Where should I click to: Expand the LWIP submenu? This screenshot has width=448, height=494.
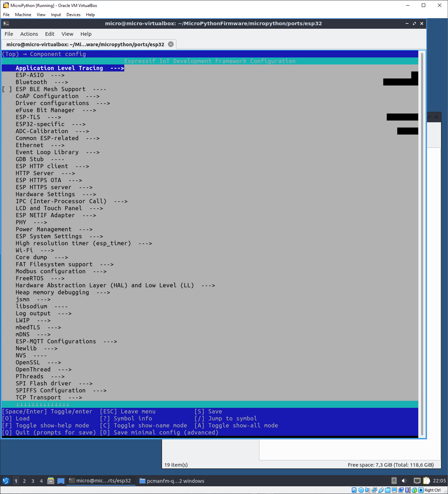(x=33, y=320)
